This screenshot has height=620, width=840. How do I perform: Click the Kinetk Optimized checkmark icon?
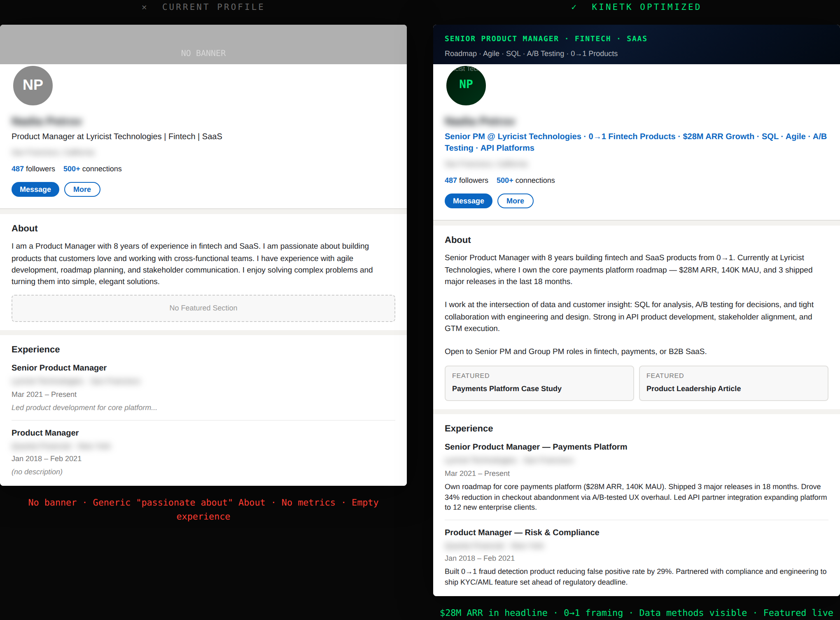point(574,7)
